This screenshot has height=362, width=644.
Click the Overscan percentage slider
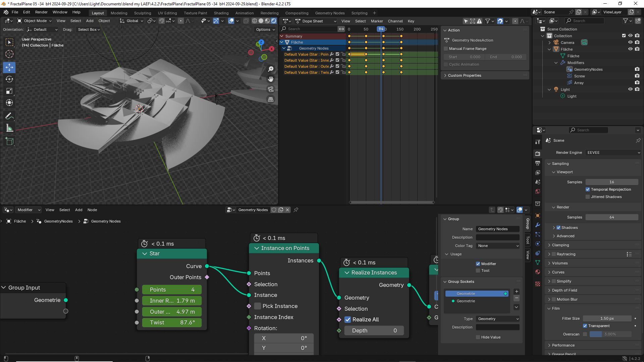(610, 334)
